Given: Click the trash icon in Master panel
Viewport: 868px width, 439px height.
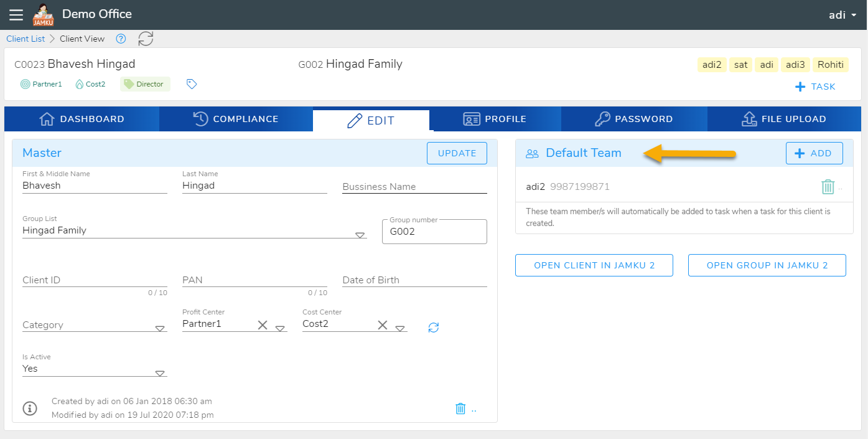Looking at the screenshot, I should click(460, 408).
